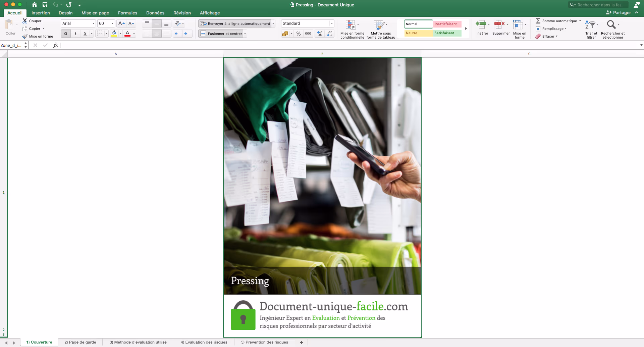The width and height of the screenshot is (644, 347).
Task: Click the Effacer button
Action: tap(546, 36)
